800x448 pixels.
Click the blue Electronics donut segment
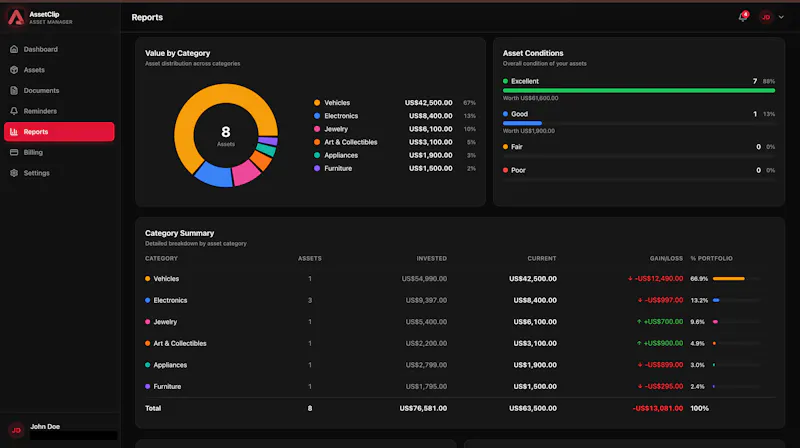214,175
